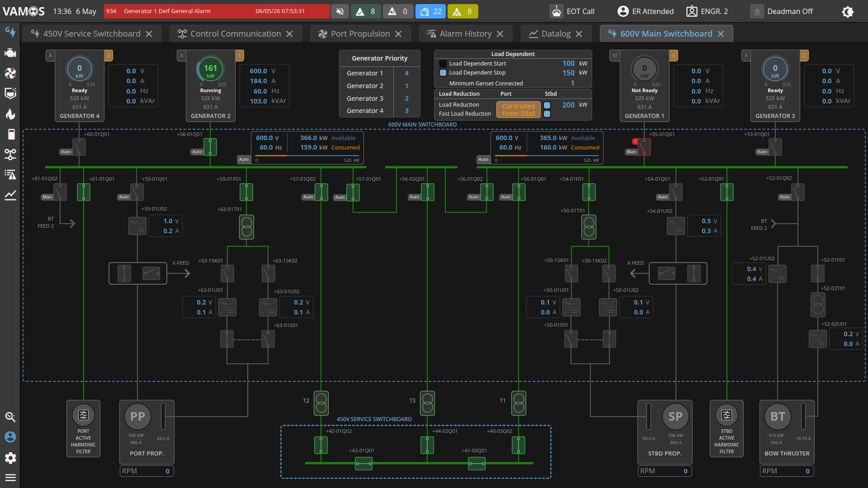Switch to Port Propulsion tab
The width and height of the screenshot is (868, 488).
360,34
